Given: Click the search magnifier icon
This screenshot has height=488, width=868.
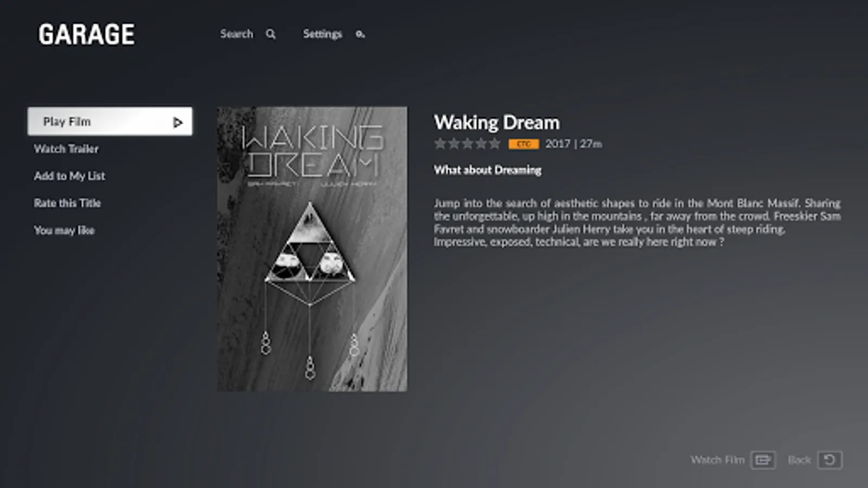Looking at the screenshot, I should click(x=271, y=34).
